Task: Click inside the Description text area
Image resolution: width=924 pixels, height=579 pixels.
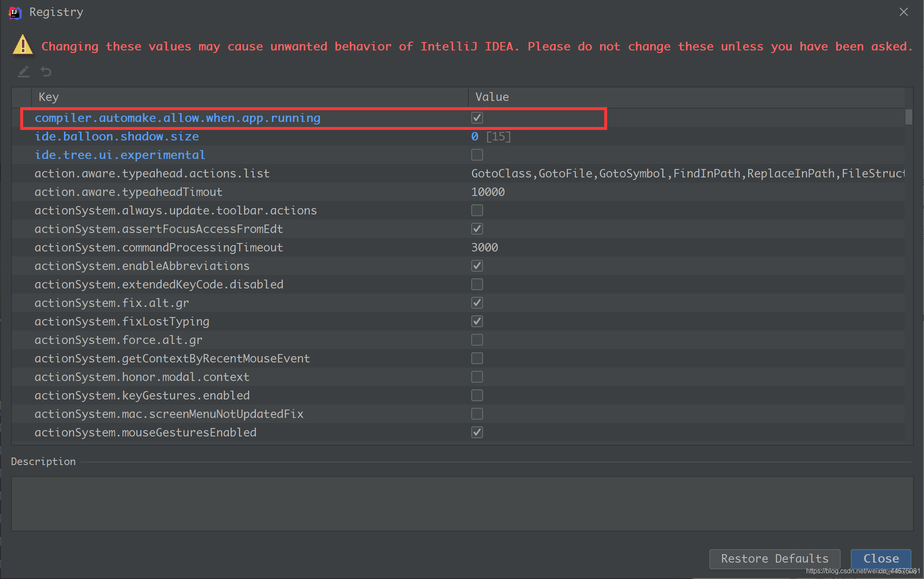Action: [x=462, y=503]
